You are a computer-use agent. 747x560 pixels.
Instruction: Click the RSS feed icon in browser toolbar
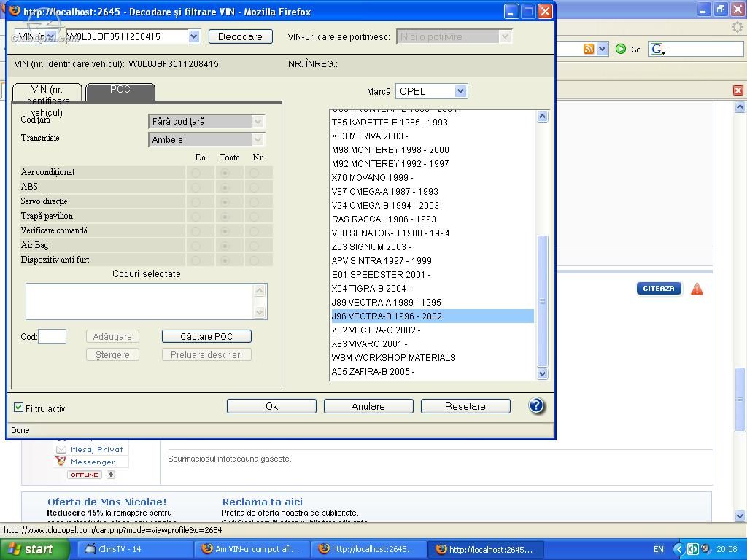pos(589,49)
